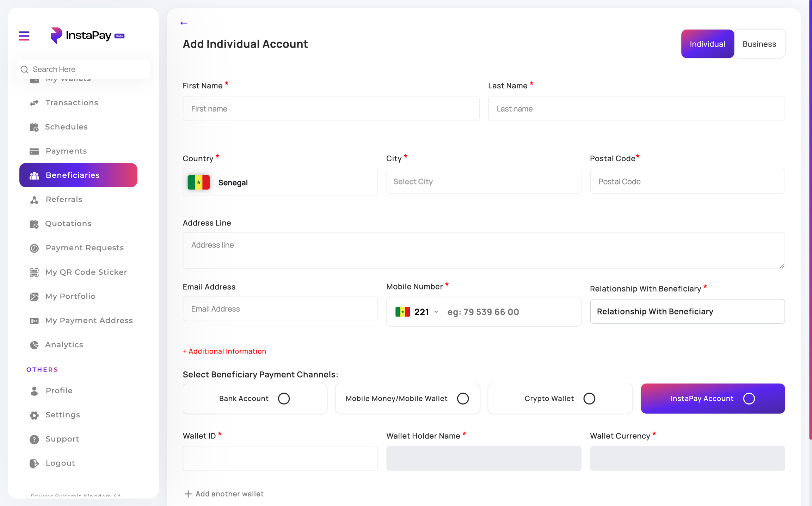The width and height of the screenshot is (812, 506).
Task: Click the hamburger menu icon
Action: tap(24, 36)
